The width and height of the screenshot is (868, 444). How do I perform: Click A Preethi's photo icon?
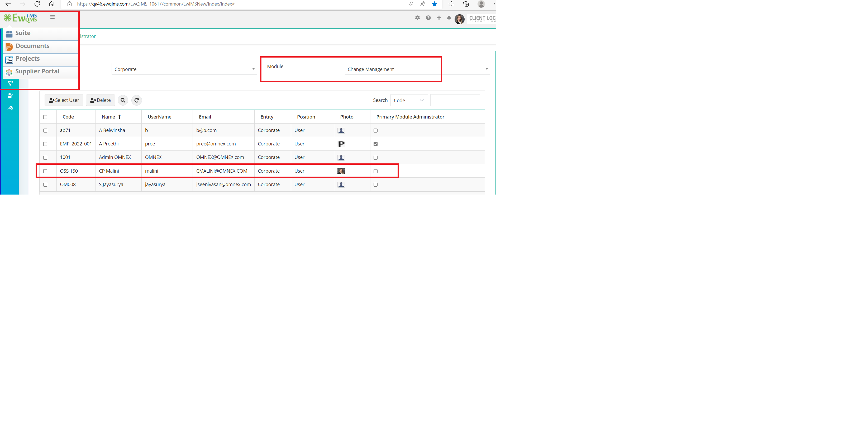[341, 144]
